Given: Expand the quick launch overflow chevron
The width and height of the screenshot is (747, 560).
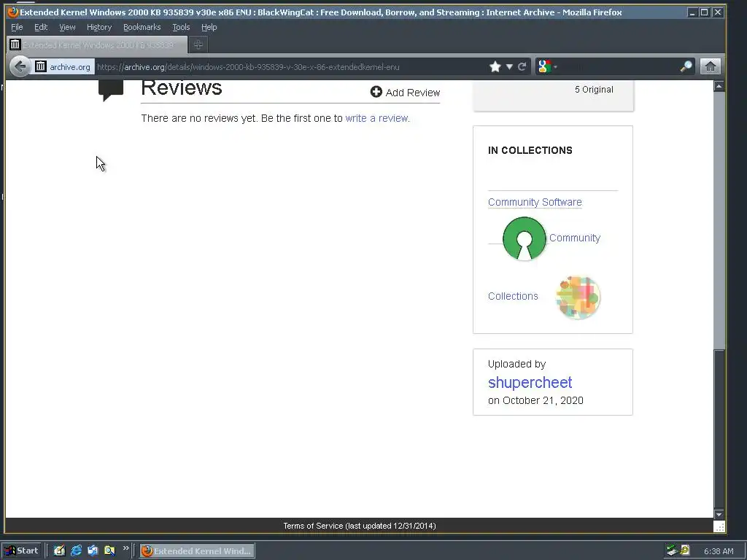Looking at the screenshot, I should [x=125, y=548].
